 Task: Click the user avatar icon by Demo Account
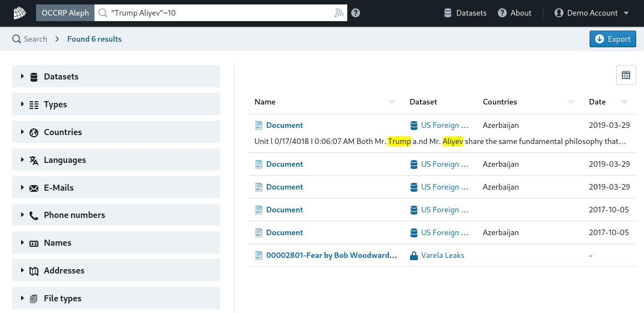click(558, 13)
